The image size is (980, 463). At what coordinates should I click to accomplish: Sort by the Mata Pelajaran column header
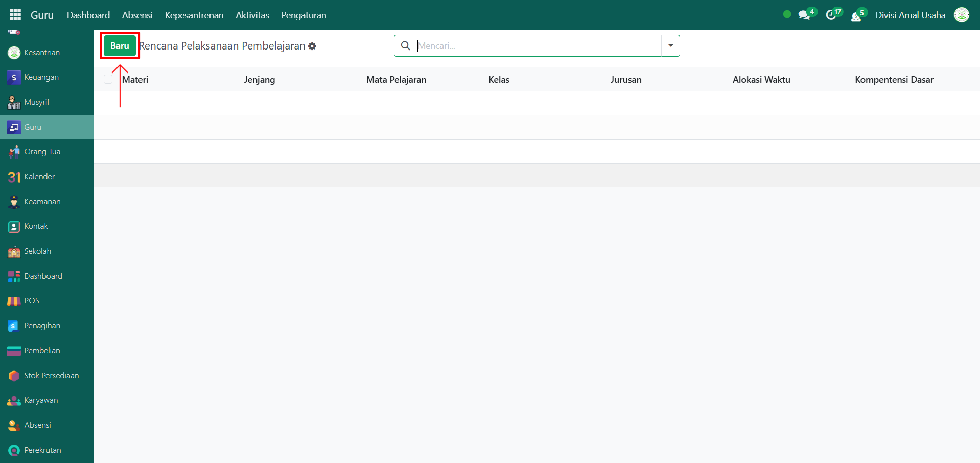click(x=396, y=80)
